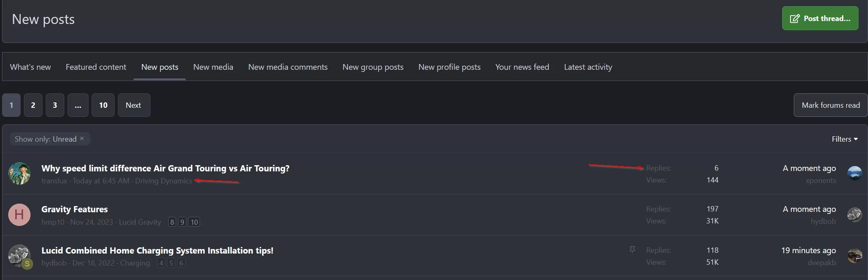Click 19 minutes ago timestamp
This screenshot has height=280, width=868.
tap(808, 250)
